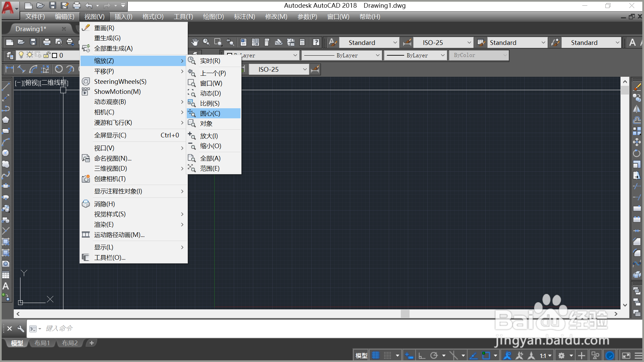This screenshot has height=362, width=644.
Task: Switch to the 布局1 layout tab
Action: pos(42,343)
